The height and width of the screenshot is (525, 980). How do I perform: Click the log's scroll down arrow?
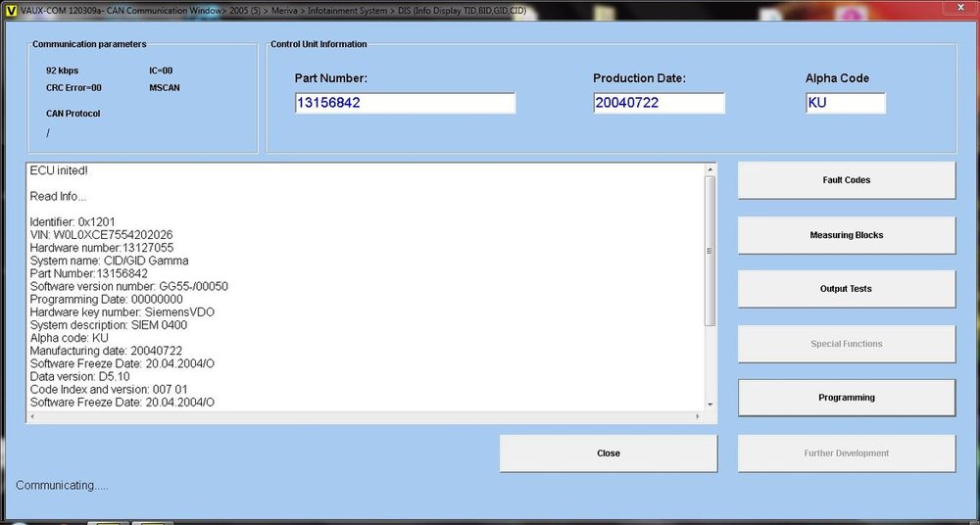[710, 404]
